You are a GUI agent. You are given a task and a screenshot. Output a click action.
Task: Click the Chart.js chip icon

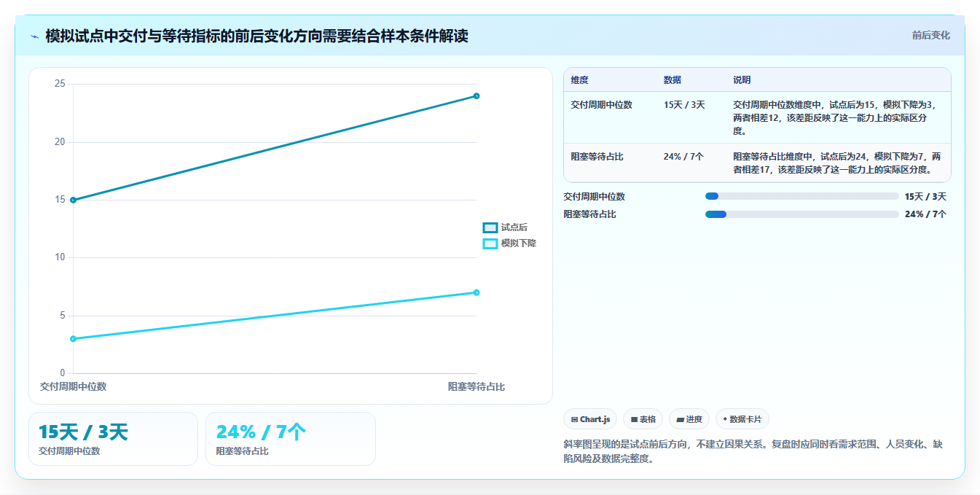pos(575,420)
